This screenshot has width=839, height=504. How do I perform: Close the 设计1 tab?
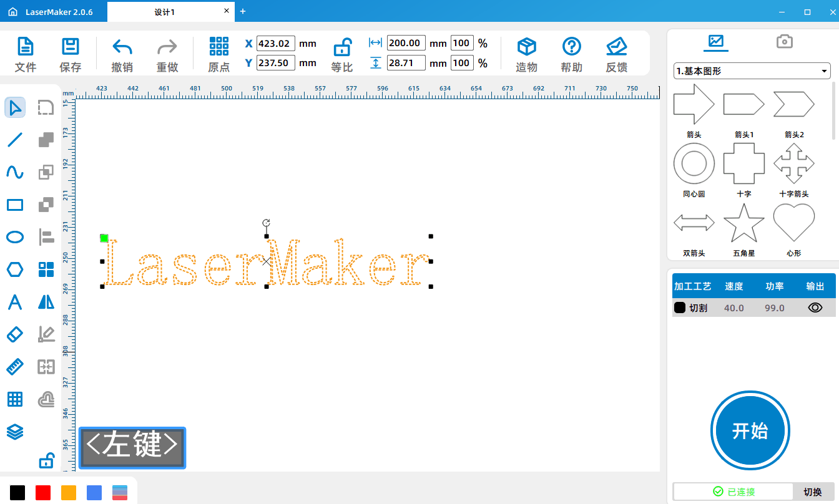(226, 11)
